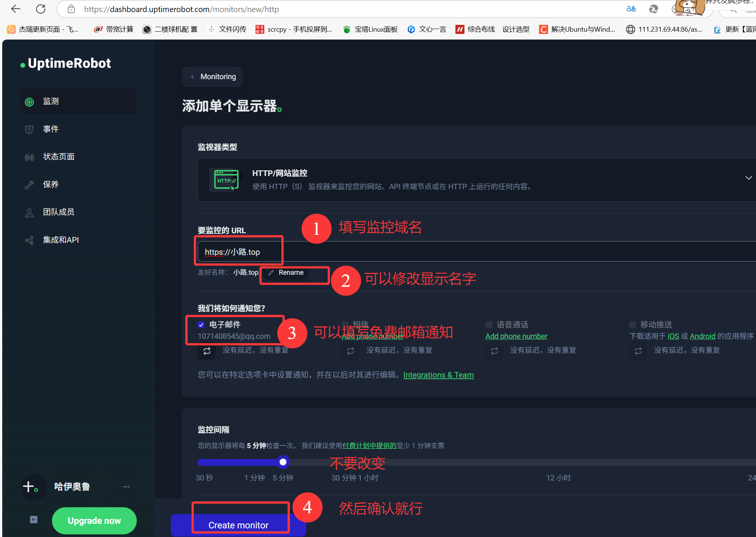Click the monitoring interval slider handle
This screenshot has width=756, height=537.
pyautogui.click(x=283, y=462)
